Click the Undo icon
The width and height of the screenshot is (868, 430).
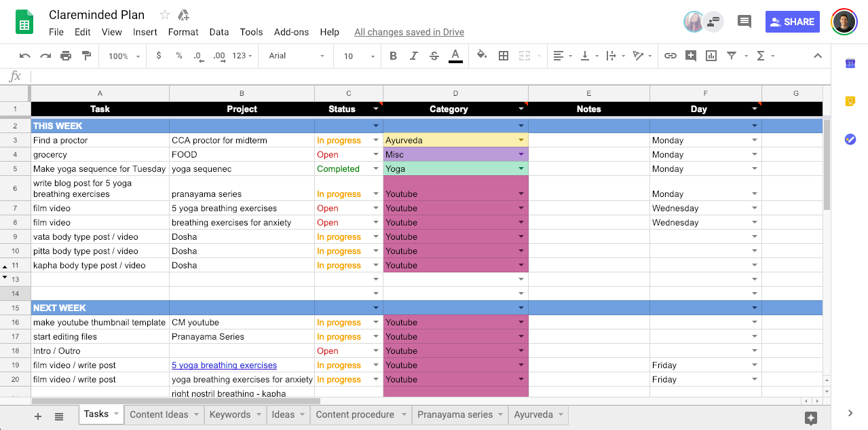(25, 56)
